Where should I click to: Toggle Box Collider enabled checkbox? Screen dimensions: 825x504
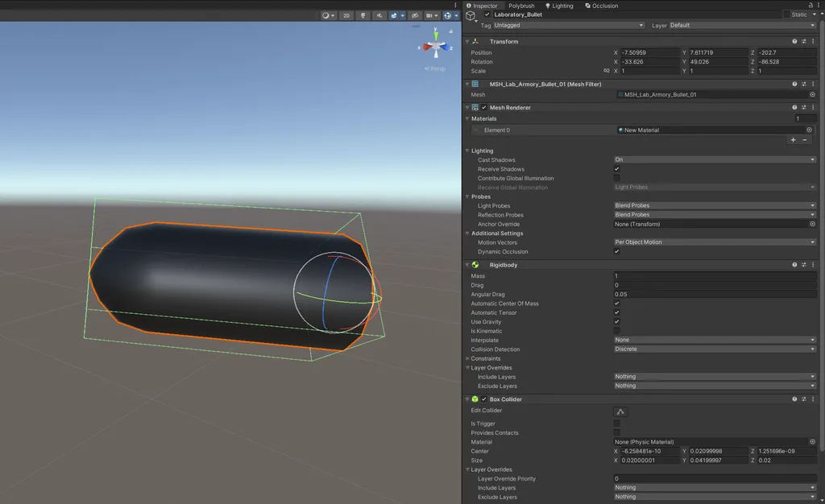(484, 399)
